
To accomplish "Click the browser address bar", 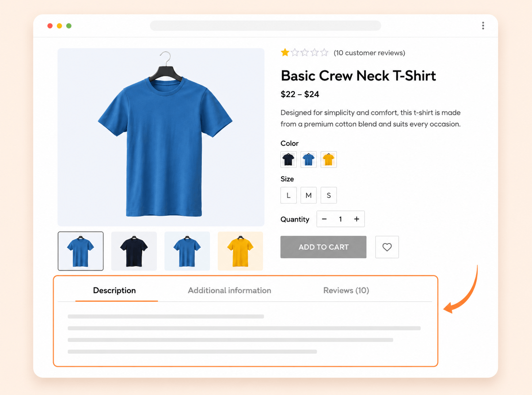I will [266, 26].
